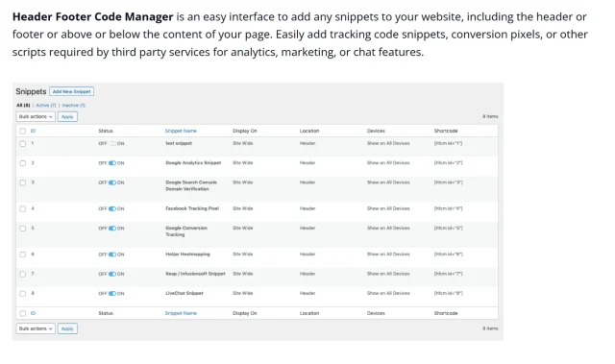Toggle status switch for Facebook Tracking Pixel
The width and height of the screenshot is (615, 364).
point(112,208)
